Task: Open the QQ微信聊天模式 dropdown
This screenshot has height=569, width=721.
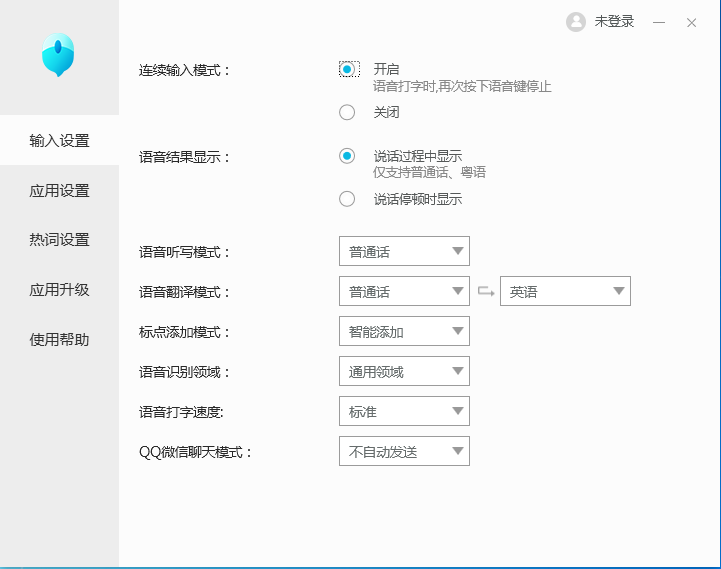Action: pyautogui.click(x=404, y=451)
